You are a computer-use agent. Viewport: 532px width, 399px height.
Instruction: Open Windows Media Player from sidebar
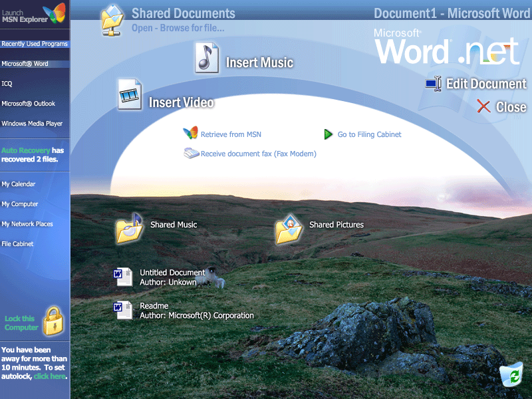pos(32,124)
